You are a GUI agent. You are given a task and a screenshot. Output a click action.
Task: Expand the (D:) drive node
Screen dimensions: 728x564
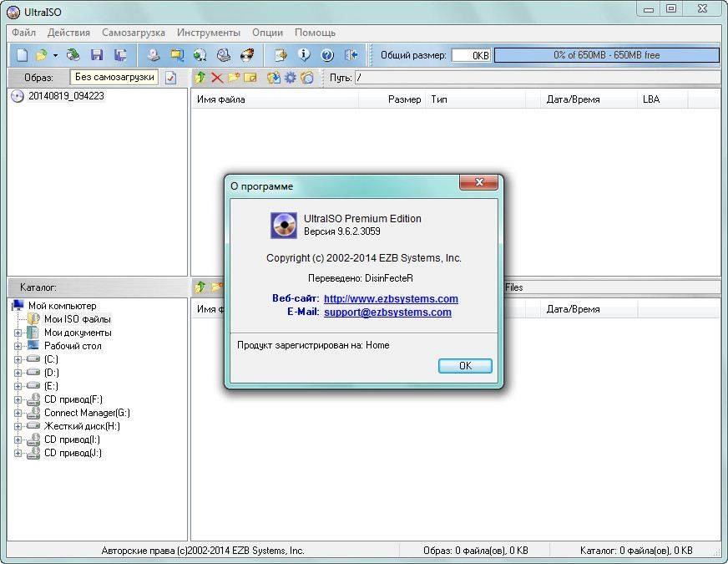point(18,373)
